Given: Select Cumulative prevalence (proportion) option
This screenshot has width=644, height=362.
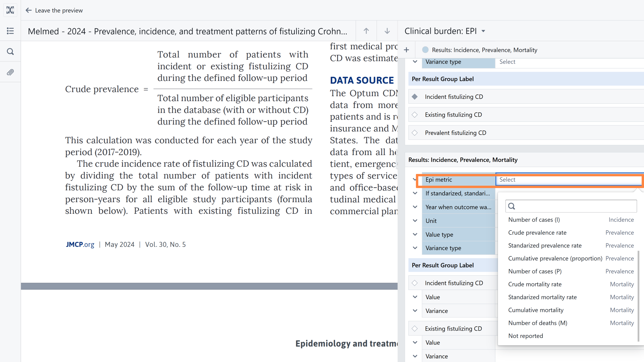Looking at the screenshot, I should (x=571, y=258).
